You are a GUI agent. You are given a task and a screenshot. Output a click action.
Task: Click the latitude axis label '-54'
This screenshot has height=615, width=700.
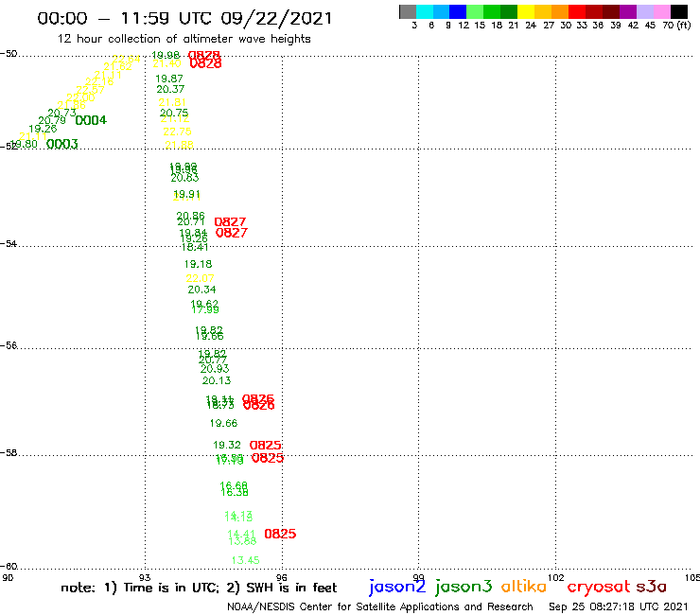point(9,243)
